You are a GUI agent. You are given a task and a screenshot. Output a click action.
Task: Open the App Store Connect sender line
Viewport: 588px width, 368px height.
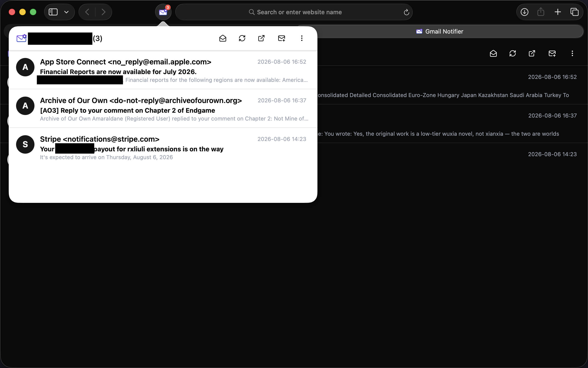tap(126, 62)
